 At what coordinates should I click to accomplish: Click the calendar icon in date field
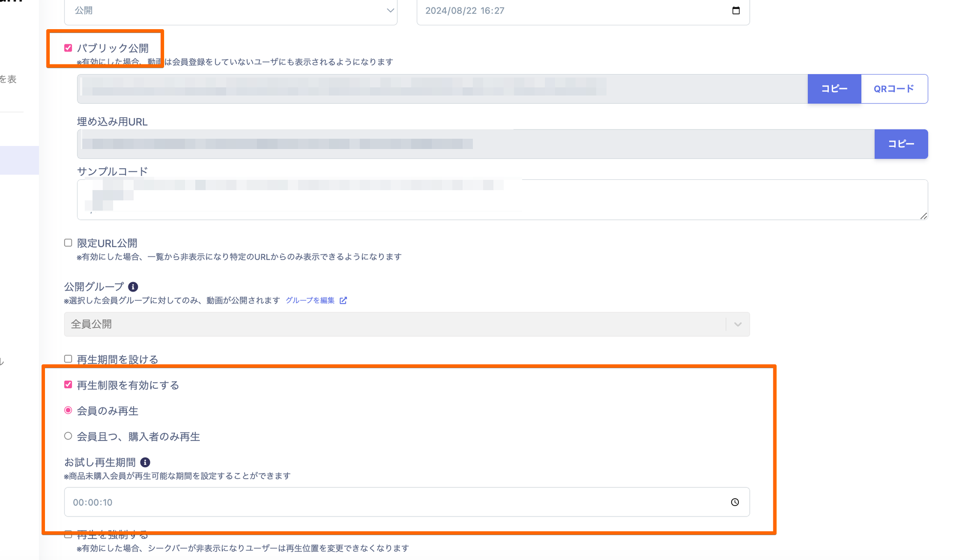[x=735, y=11]
